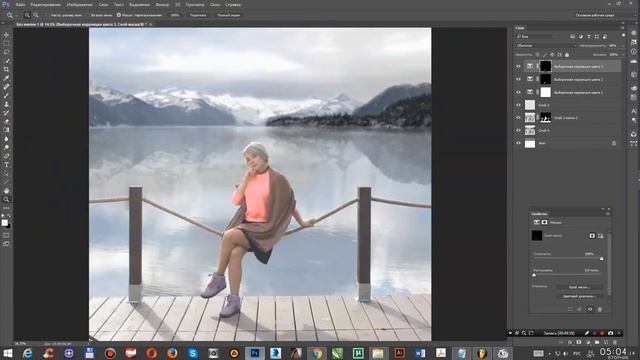Viewport: 640px width, 360px height.
Task: Select the Gradient tool
Action: [6, 130]
